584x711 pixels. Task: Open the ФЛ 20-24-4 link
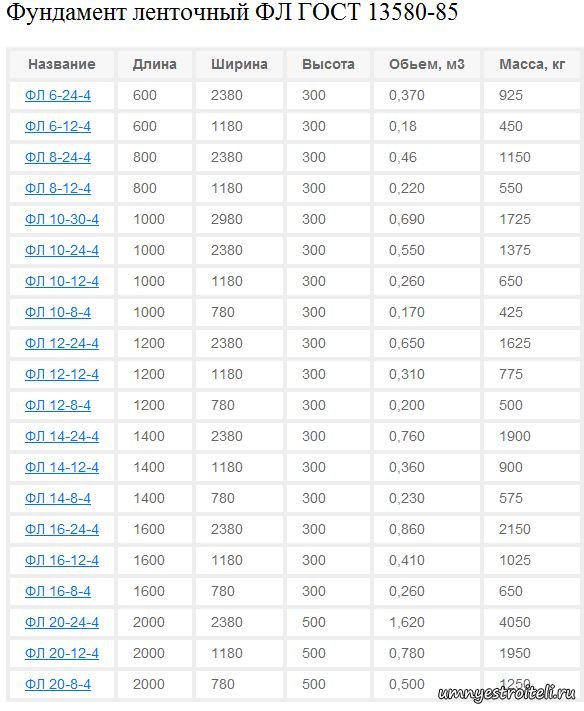tap(62, 622)
